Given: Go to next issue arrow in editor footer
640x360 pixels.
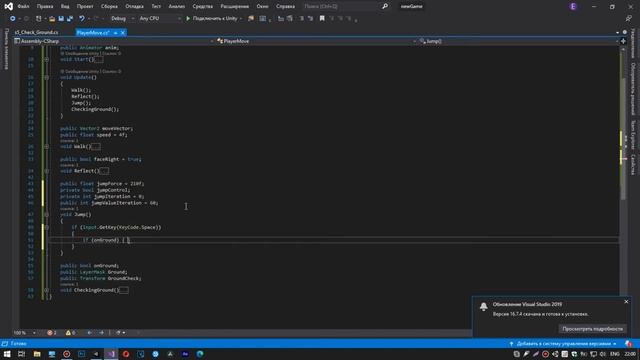Looking at the screenshot, I should (x=102, y=333).
